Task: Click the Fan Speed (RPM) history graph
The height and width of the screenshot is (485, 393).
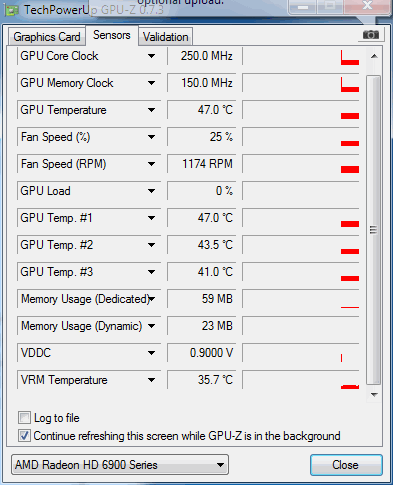Action: (301, 164)
